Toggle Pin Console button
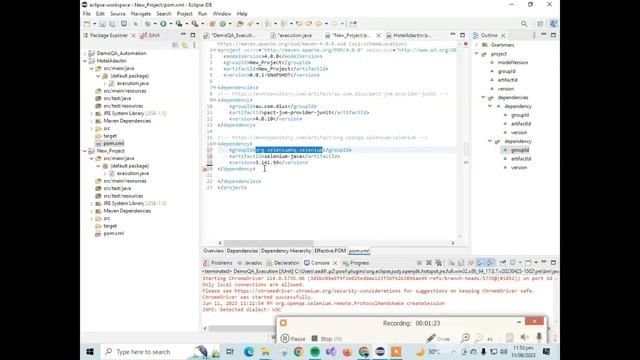Viewport: 640px width, 360px height. point(503,262)
